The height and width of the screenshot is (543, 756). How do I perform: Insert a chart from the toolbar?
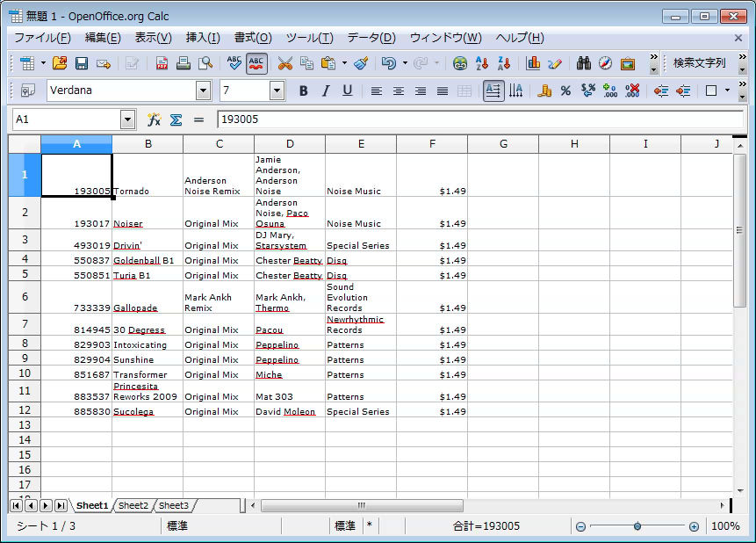[533, 63]
